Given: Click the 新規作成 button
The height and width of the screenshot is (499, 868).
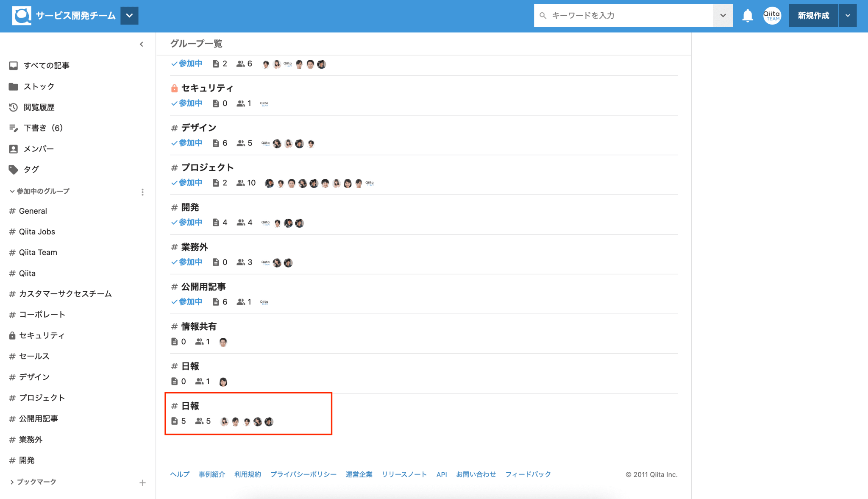Looking at the screenshot, I should coord(813,16).
